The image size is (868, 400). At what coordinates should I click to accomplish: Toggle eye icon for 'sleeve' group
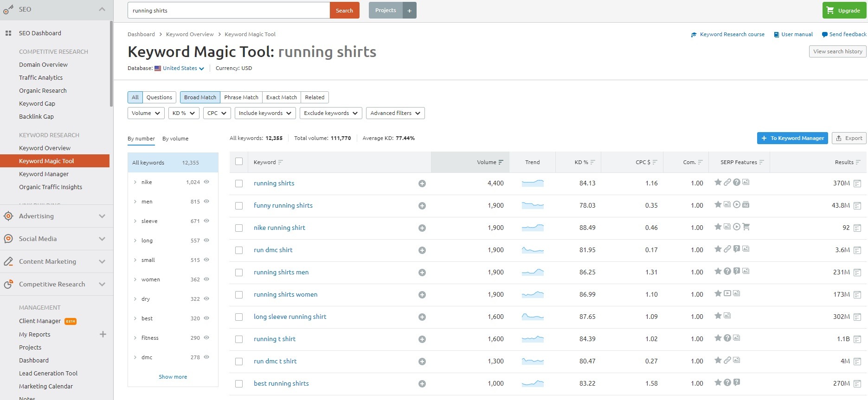206,221
